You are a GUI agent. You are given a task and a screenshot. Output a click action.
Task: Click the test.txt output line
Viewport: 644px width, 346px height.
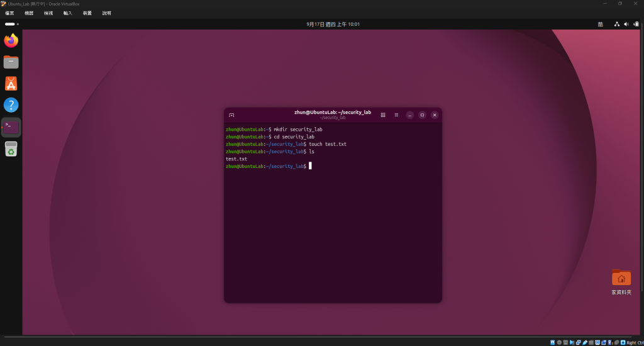point(236,159)
